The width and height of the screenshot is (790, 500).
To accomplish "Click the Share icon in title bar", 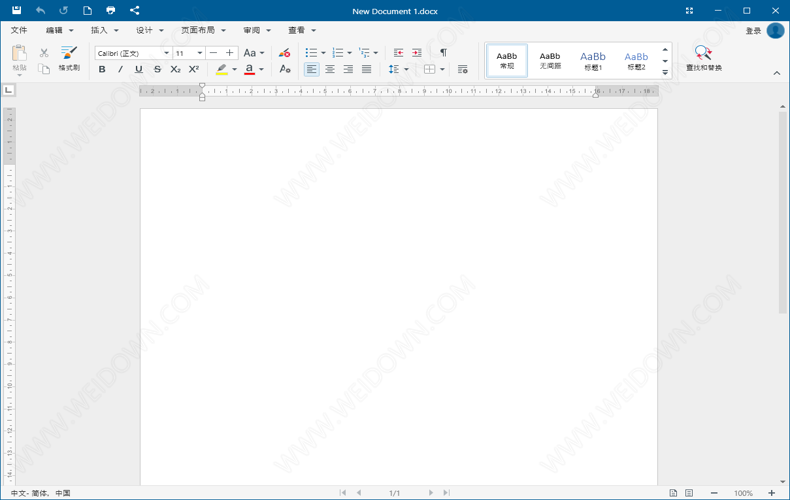I will click(x=135, y=10).
